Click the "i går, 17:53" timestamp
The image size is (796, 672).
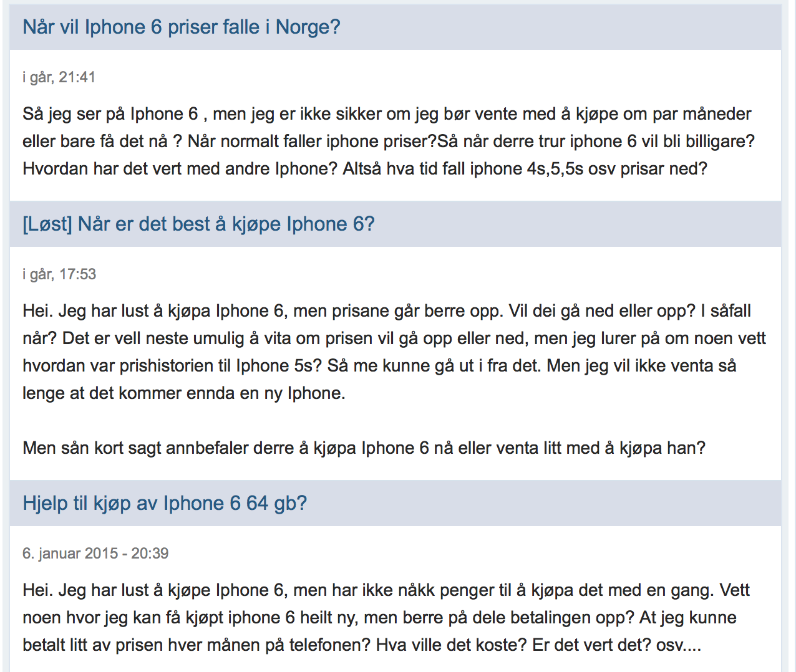(59, 274)
